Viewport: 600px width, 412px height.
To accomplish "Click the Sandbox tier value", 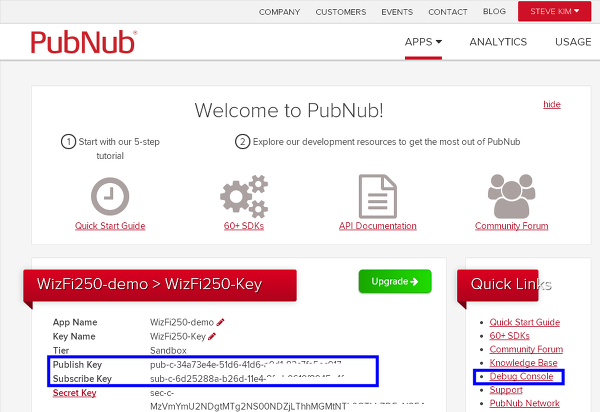I will [x=168, y=350].
